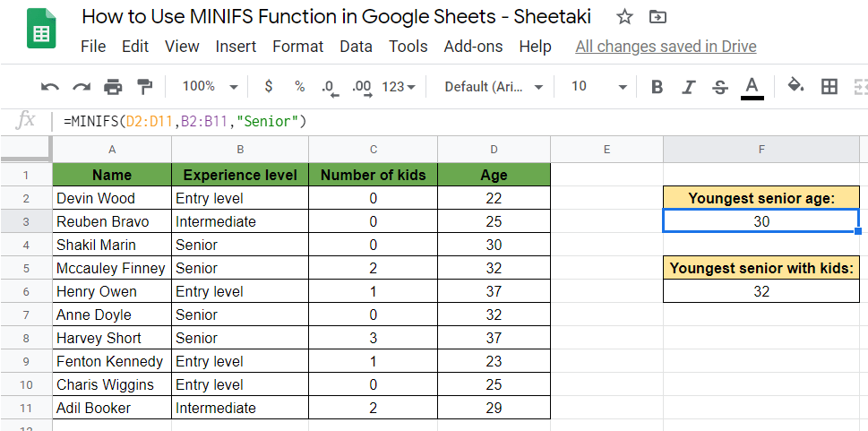Star this document
The height and width of the screenshot is (431, 868).
coord(625,17)
